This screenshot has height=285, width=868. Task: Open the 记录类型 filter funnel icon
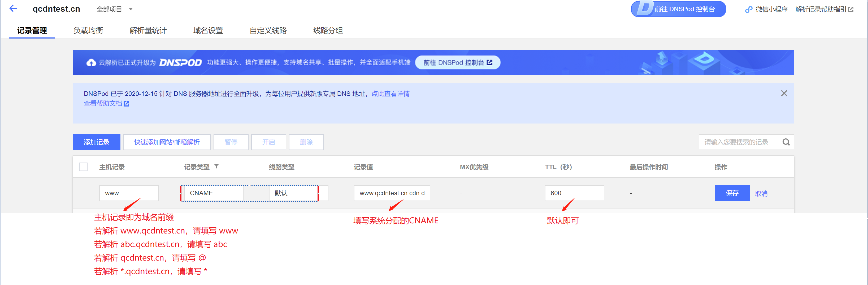217,166
